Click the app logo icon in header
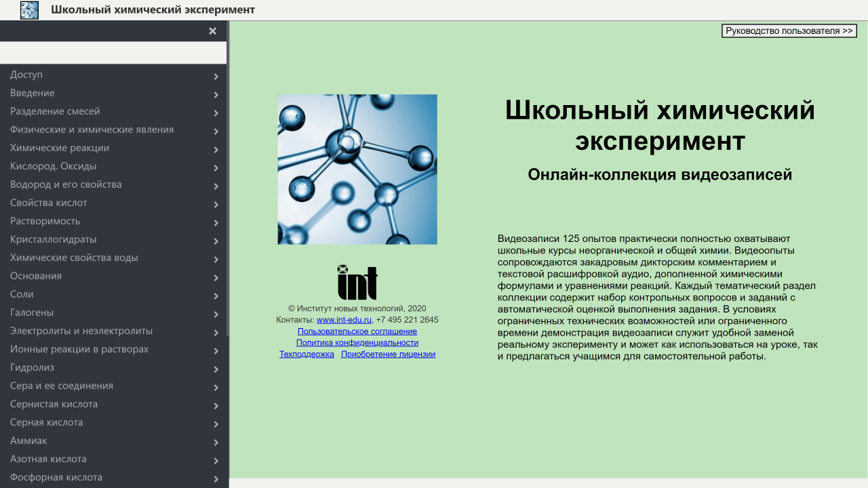 pyautogui.click(x=29, y=10)
